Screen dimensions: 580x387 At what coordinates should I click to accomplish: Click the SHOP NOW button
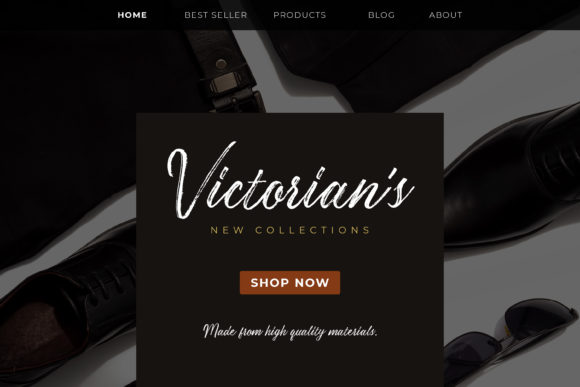click(x=290, y=283)
